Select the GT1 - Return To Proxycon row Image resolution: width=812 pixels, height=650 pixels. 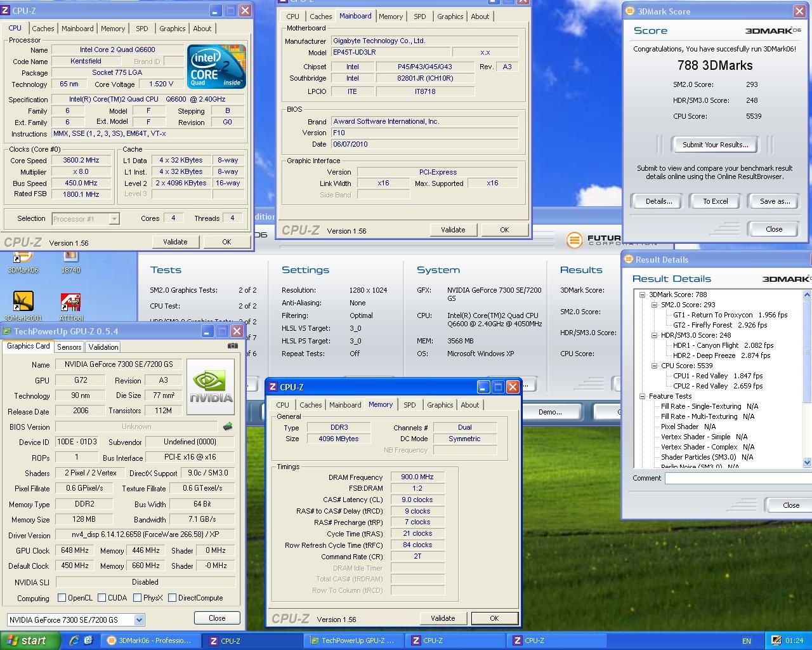point(730,315)
